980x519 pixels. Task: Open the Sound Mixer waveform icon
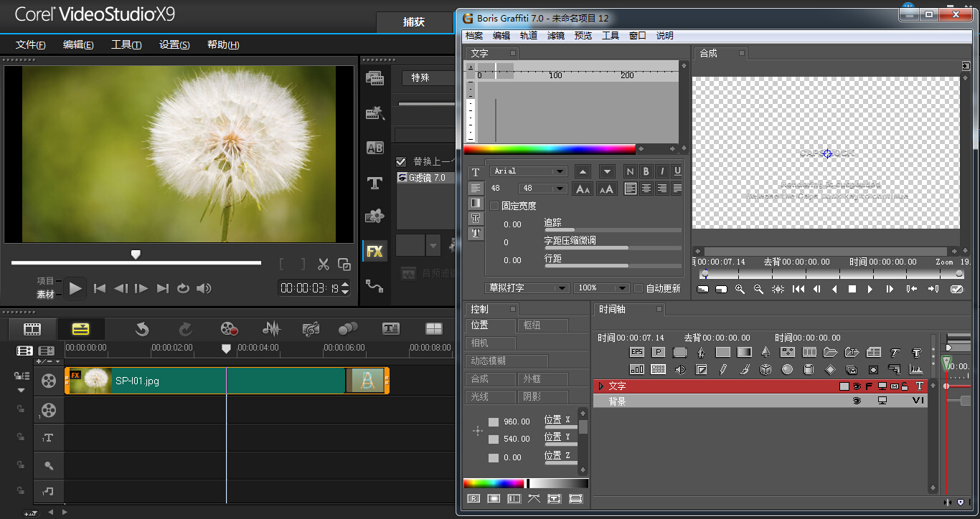271,329
